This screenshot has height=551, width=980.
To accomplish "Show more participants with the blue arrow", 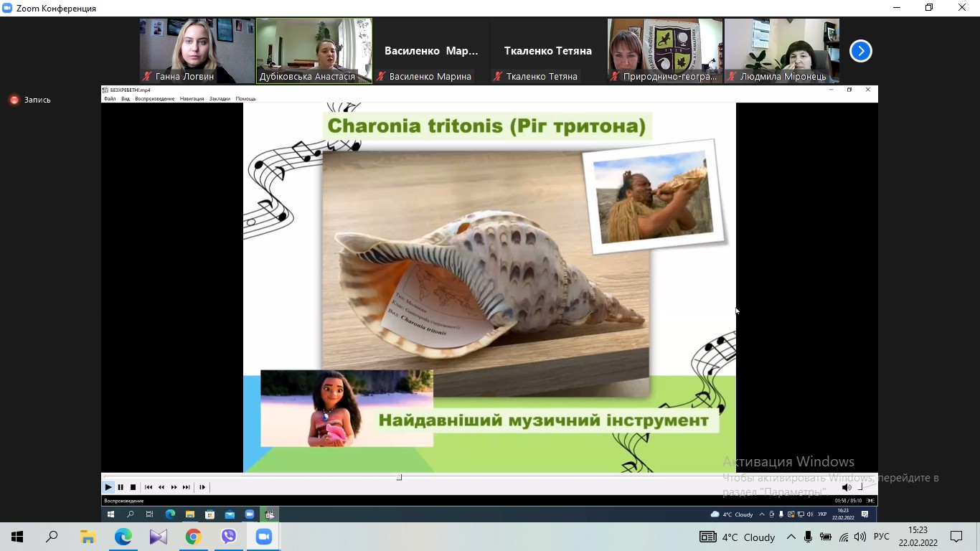I will click(x=860, y=51).
